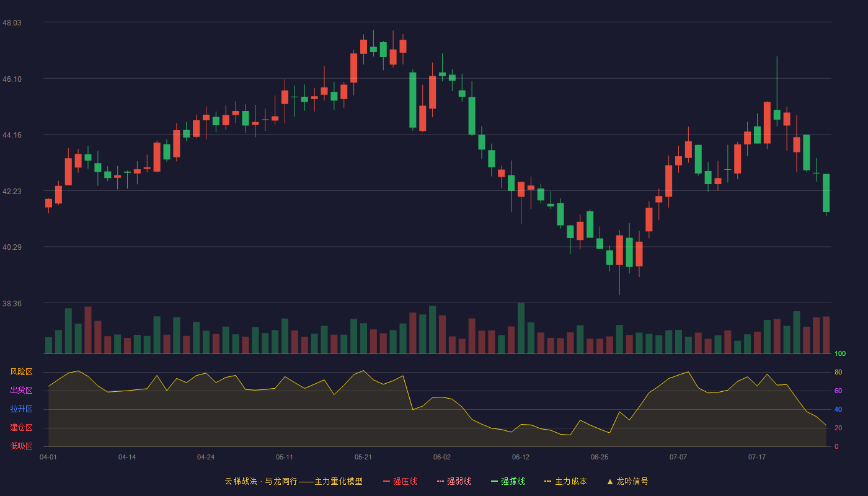868x496 pixels.
Task: Click the 建仓区 zone label
Action: pos(21,428)
